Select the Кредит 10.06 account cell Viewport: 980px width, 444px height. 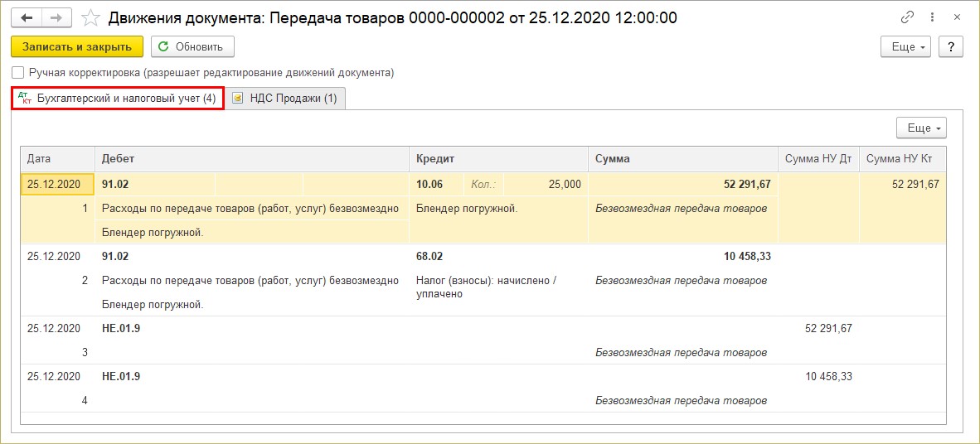tap(431, 185)
